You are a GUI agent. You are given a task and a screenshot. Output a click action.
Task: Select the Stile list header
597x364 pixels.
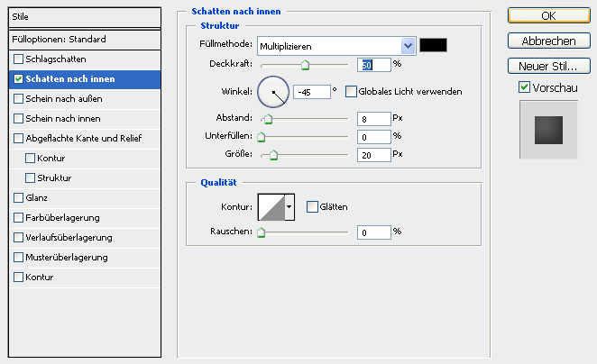tap(85, 17)
